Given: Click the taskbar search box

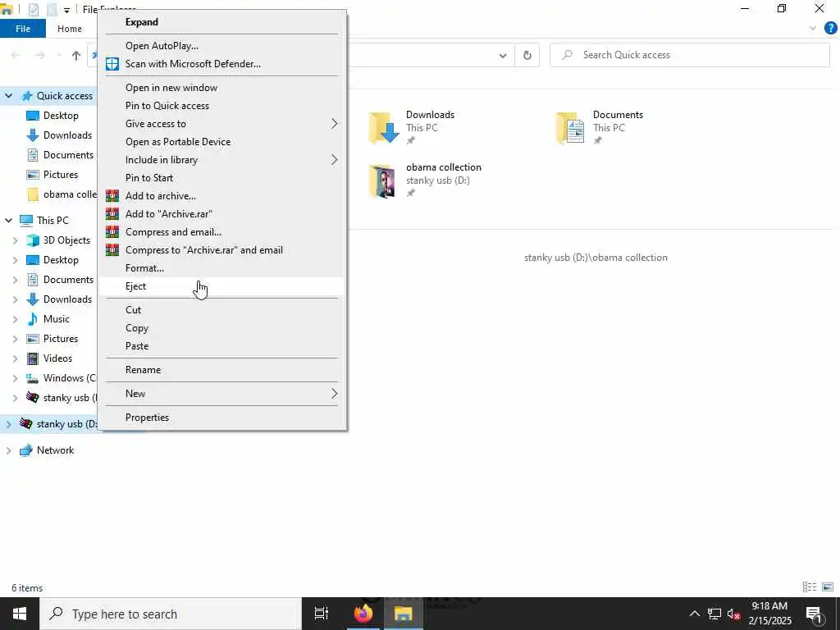Looking at the screenshot, I should coord(171,614).
